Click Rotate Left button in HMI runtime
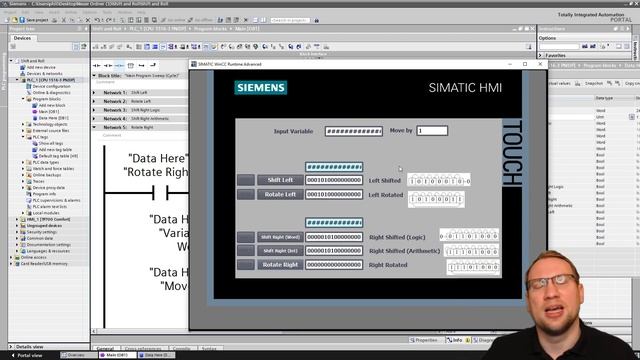The width and height of the screenshot is (640, 360). coord(280,194)
